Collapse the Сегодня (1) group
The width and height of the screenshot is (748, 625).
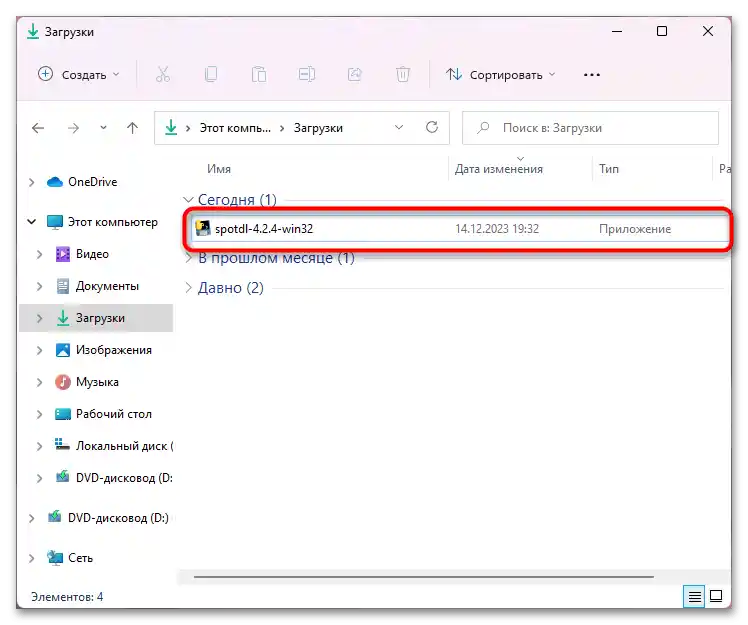pos(188,199)
